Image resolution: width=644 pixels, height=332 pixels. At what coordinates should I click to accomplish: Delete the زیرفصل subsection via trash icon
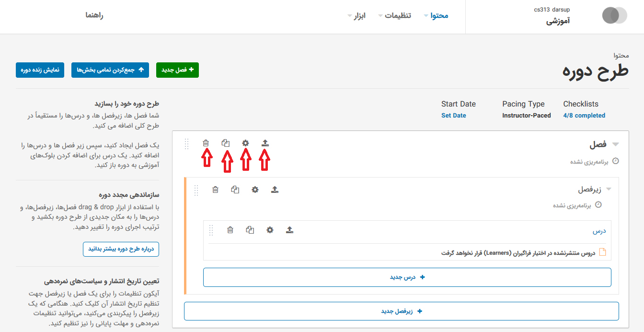pyautogui.click(x=216, y=190)
